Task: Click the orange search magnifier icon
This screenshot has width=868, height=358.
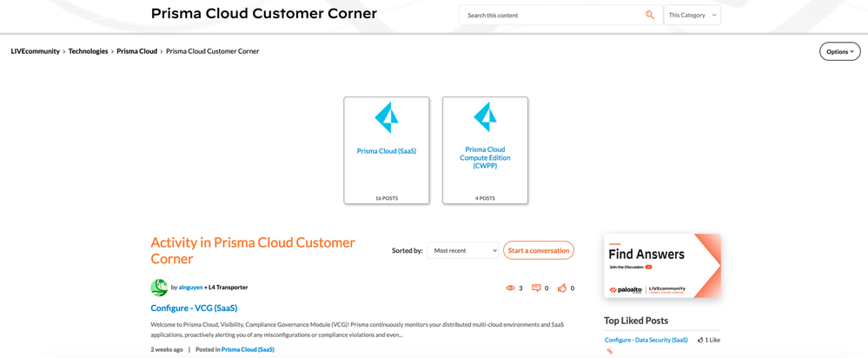Action: (x=650, y=15)
